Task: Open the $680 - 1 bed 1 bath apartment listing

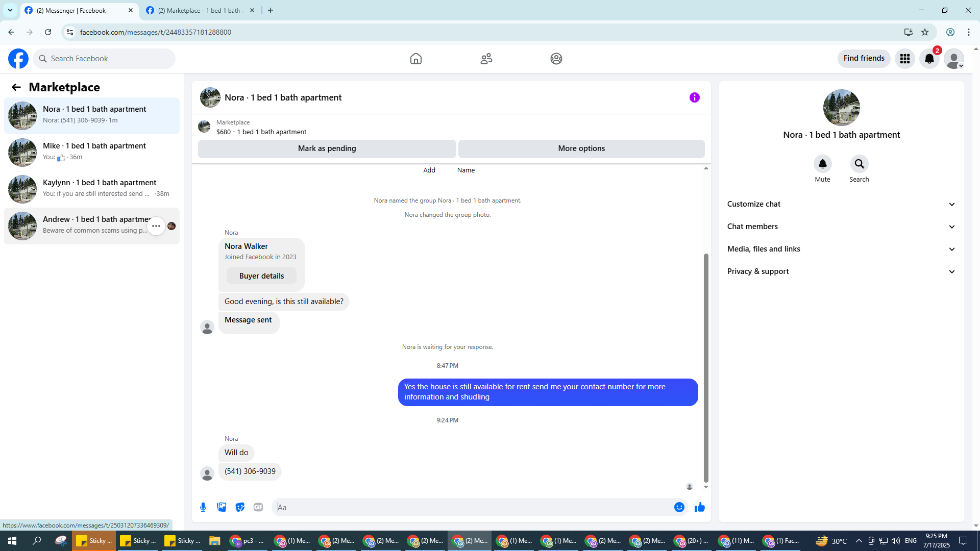Action: [x=261, y=132]
